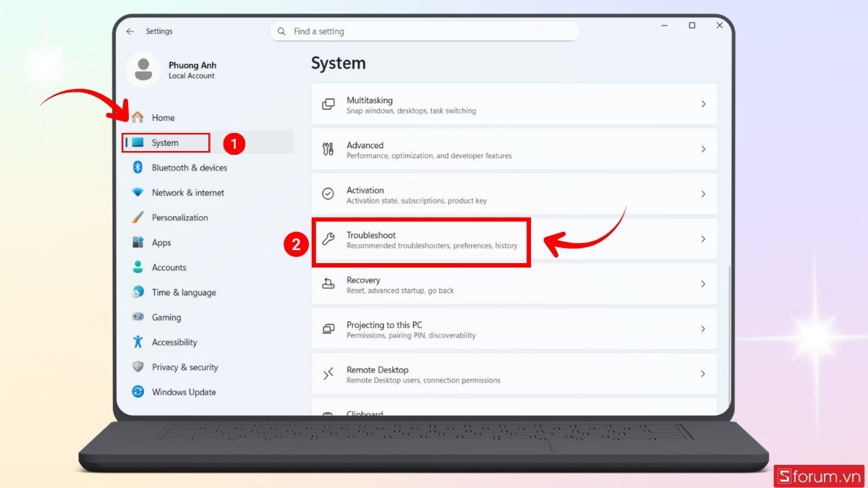
Task: Click the Multitasking windows icon
Action: click(328, 104)
